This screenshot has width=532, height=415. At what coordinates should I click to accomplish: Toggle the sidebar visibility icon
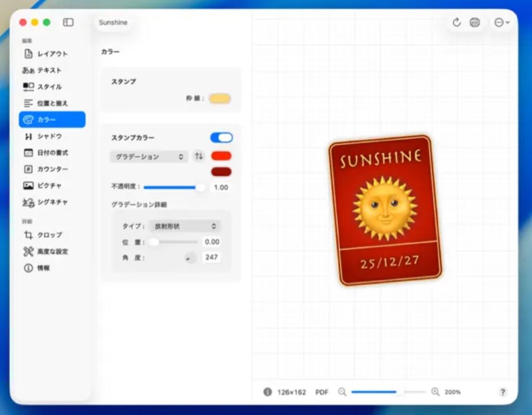tap(68, 22)
